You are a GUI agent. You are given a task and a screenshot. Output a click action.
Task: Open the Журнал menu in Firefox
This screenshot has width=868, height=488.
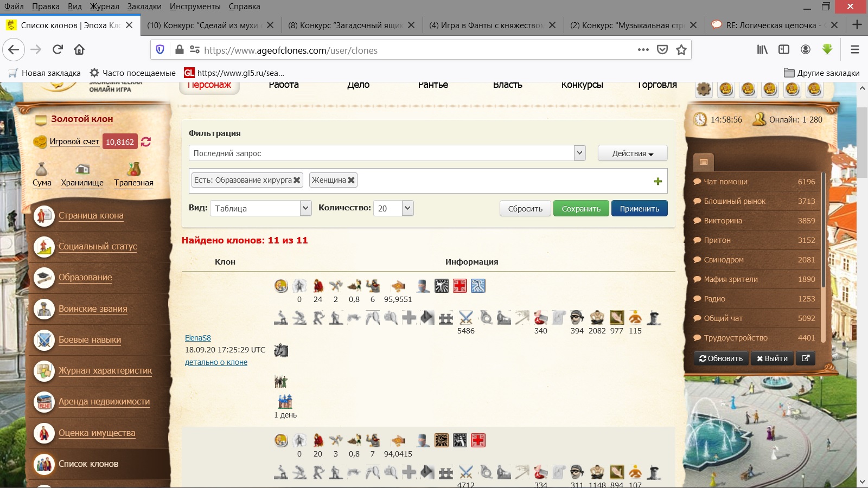click(x=104, y=7)
